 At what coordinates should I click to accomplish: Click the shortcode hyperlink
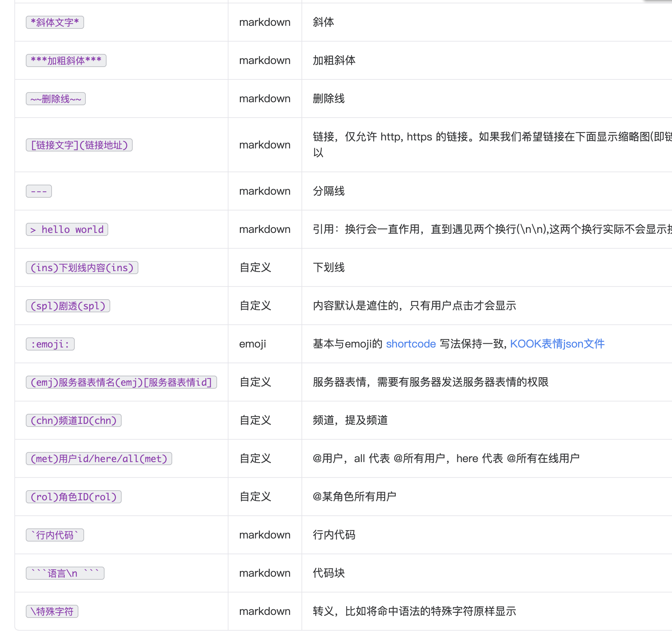(411, 343)
